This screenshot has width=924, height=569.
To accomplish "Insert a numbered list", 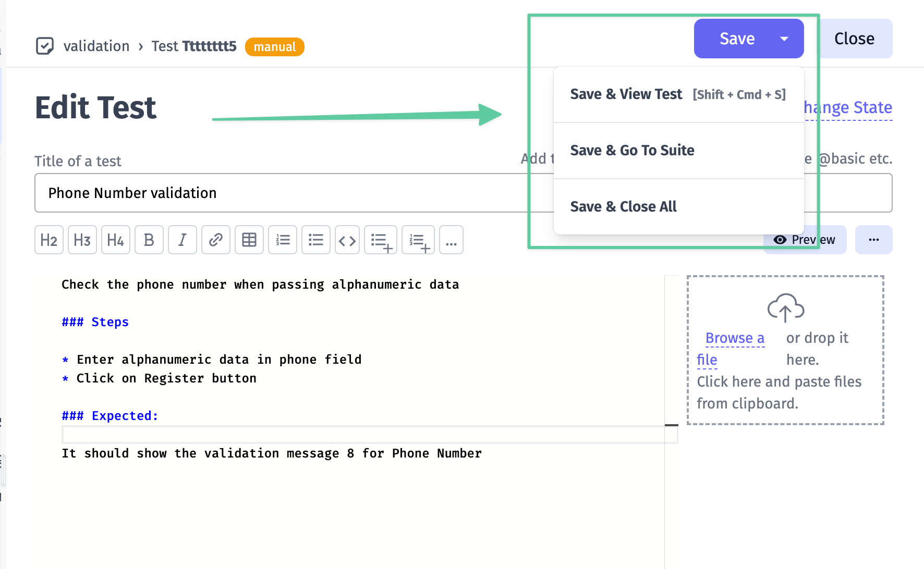I will 283,240.
